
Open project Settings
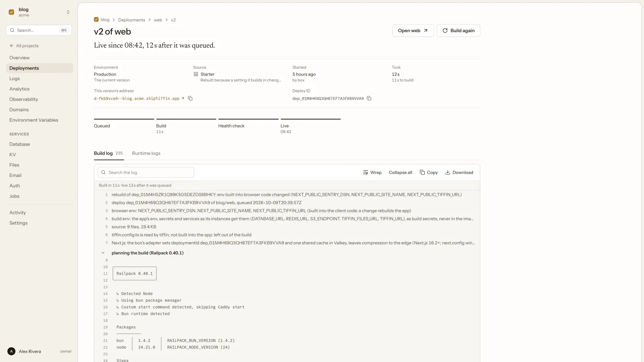pos(39,223)
